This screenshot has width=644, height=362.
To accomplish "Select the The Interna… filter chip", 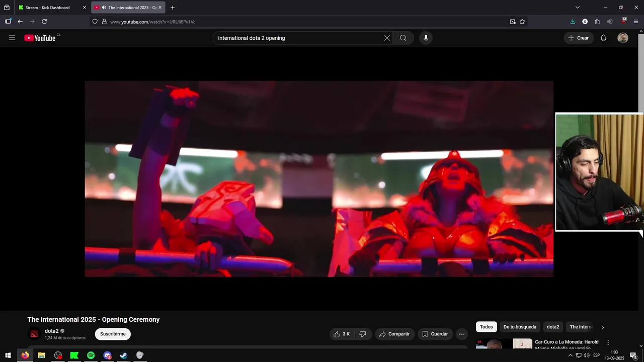I will click(581, 327).
